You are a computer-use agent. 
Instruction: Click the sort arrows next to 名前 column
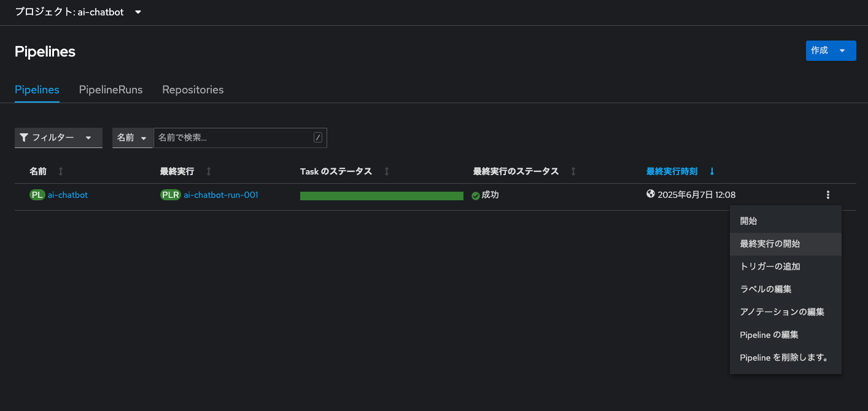point(61,171)
